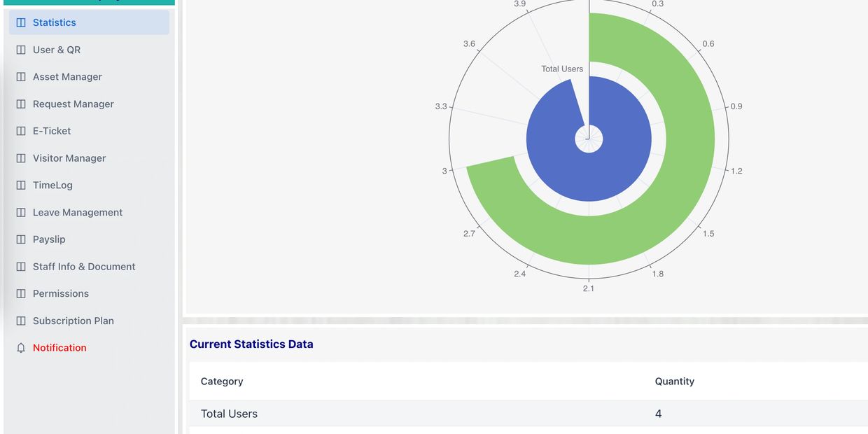Click the Quantity column header
Screen dimensions: 868x434
(674, 381)
